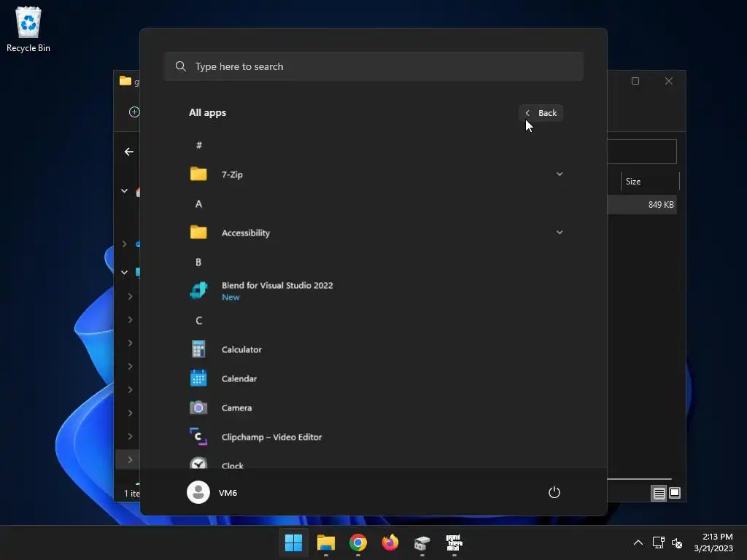
Task: Open File Explorer from the taskbar
Action: click(326, 542)
